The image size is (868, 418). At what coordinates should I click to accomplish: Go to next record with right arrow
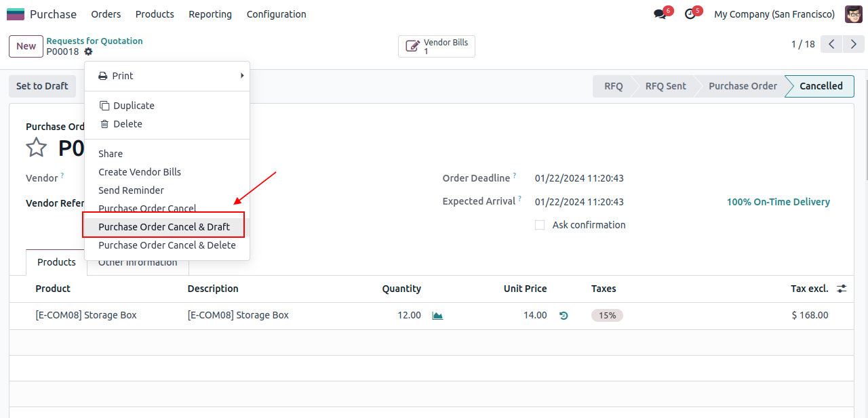click(854, 45)
